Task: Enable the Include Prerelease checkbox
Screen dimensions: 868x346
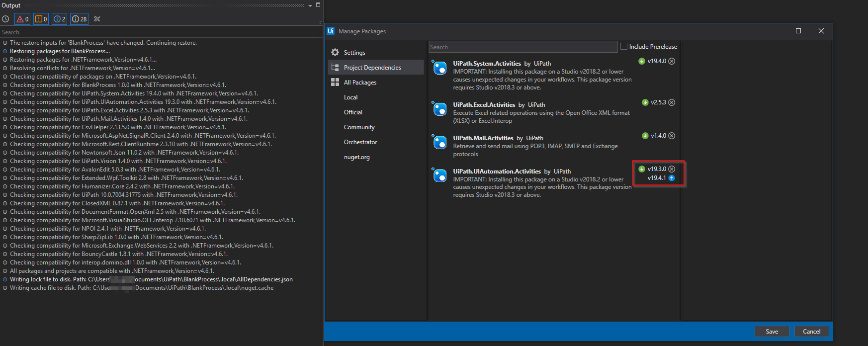Action: point(624,46)
